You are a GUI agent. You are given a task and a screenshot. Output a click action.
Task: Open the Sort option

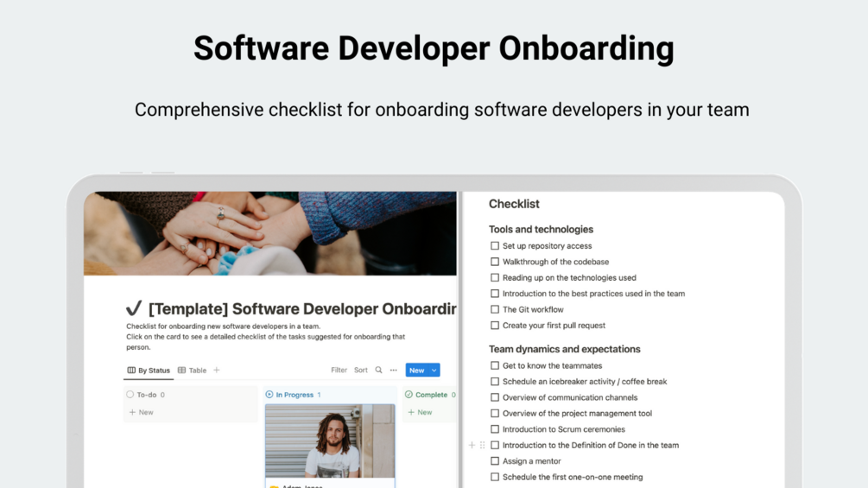pyautogui.click(x=361, y=371)
